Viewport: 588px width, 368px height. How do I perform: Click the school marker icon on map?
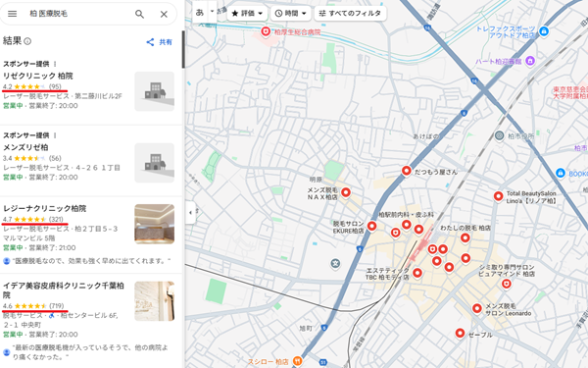[x=335, y=264]
